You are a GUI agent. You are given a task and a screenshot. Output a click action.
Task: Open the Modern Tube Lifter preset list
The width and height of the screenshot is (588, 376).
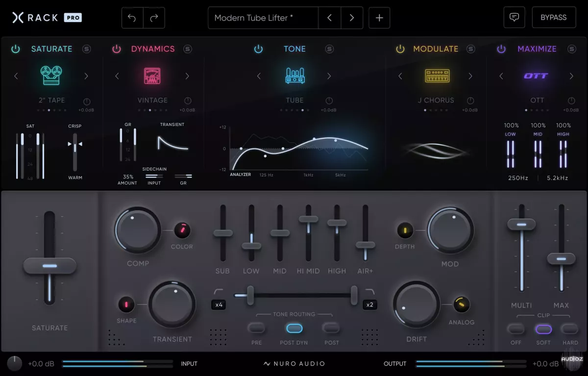pos(263,18)
